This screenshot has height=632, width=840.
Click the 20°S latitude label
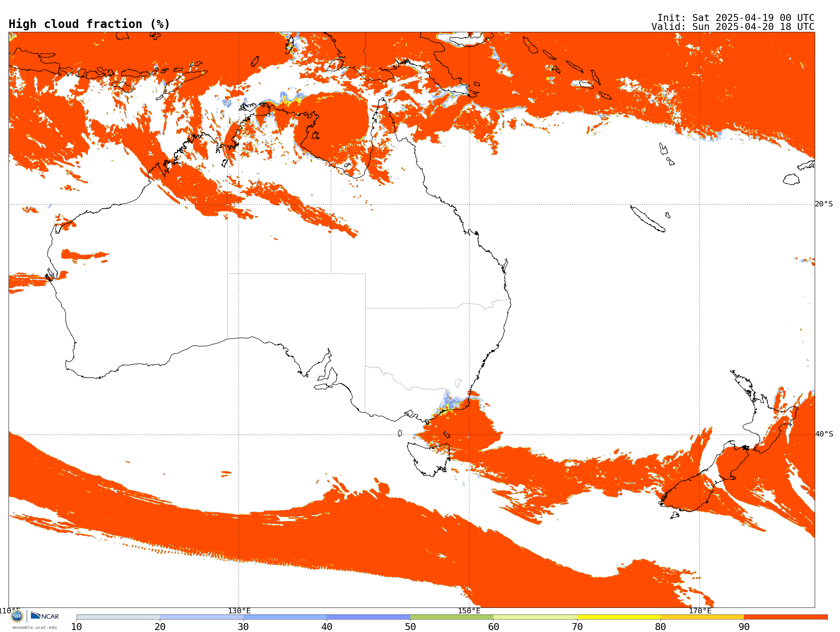[x=824, y=204]
